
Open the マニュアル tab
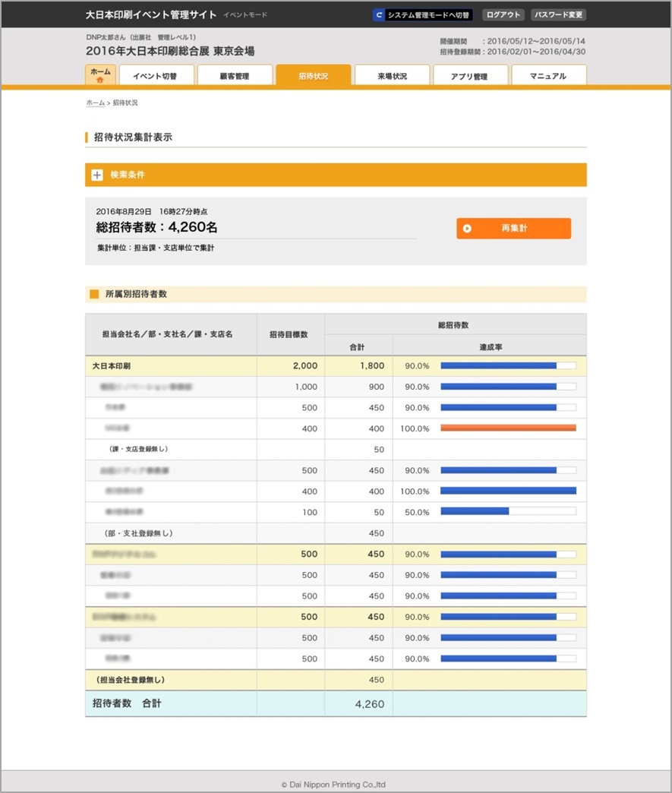coord(548,76)
